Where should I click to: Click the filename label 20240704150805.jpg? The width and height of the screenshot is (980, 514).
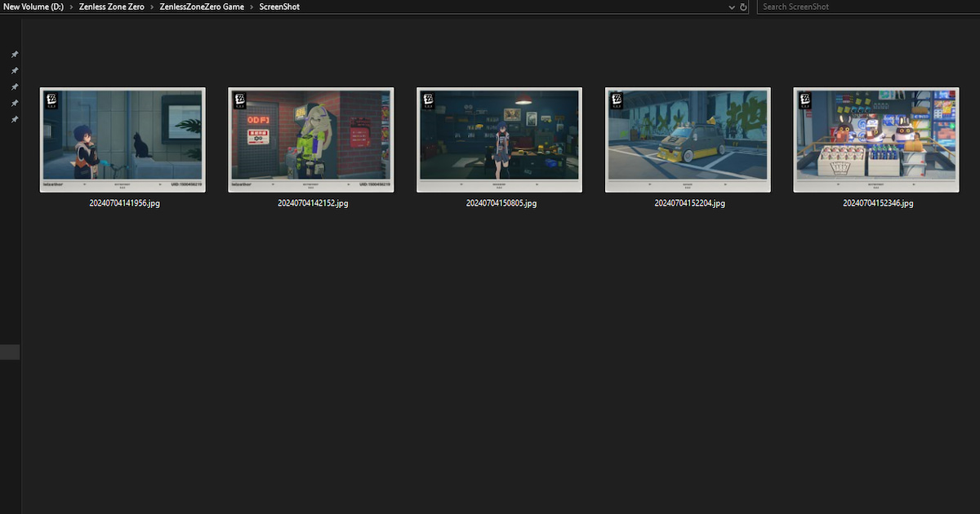point(499,203)
